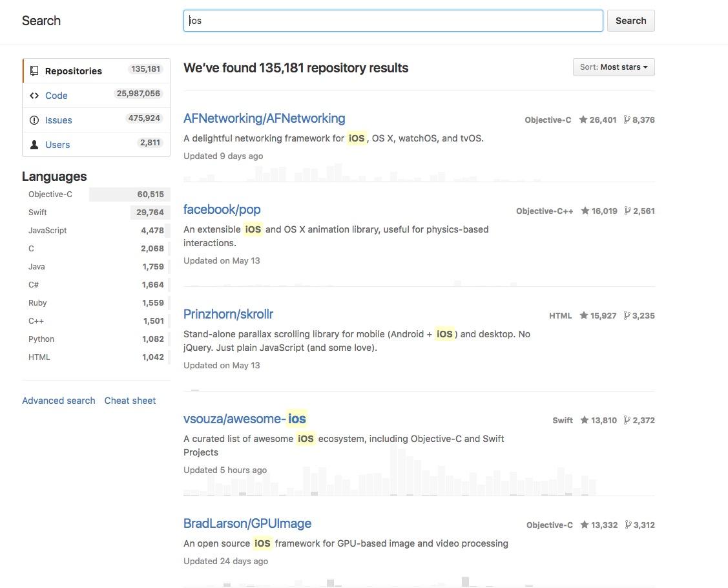Image resolution: width=728 pixels, height=588 pixels.
Task: Click the star icon for Prinzhorn/skrollr
Action: point(583,315)
